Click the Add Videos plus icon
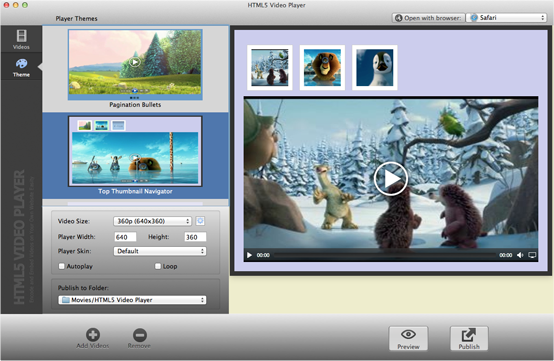Viewport: 554px width, 361px height. tap(93, 335)
